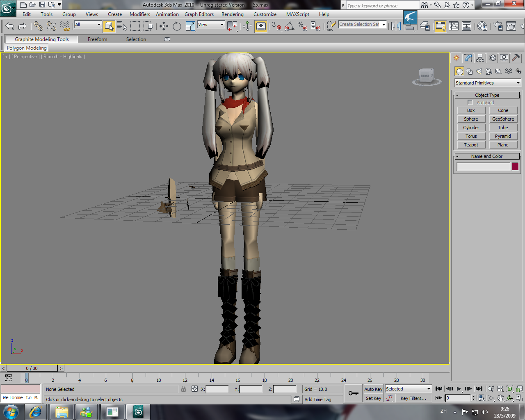
Task: Open Time Configuration icon
Action: [x=482, y=398]
